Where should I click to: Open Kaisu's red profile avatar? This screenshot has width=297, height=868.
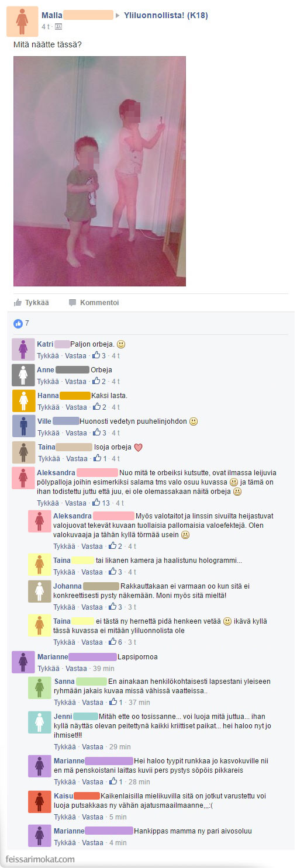click(40, 801)
